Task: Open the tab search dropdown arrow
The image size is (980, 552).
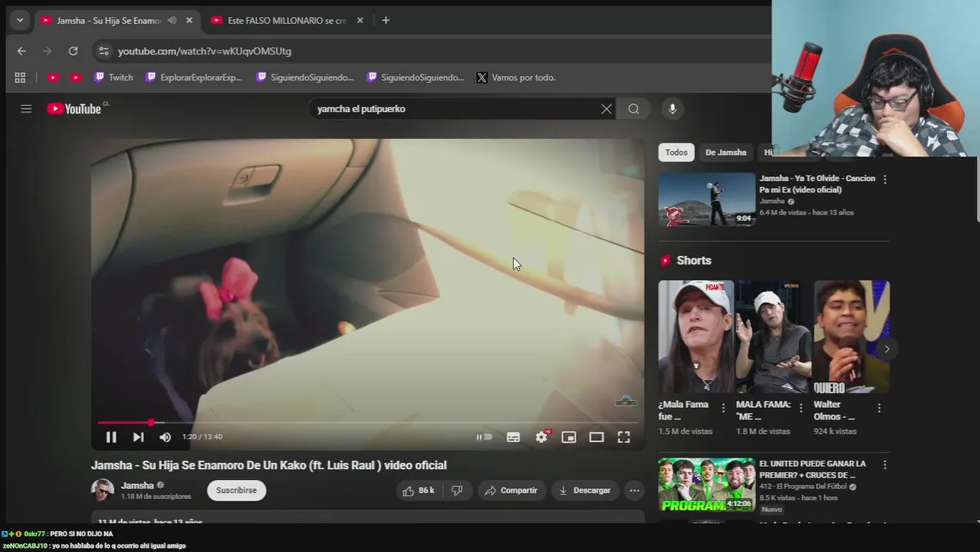Action: (x=20, y=21)
